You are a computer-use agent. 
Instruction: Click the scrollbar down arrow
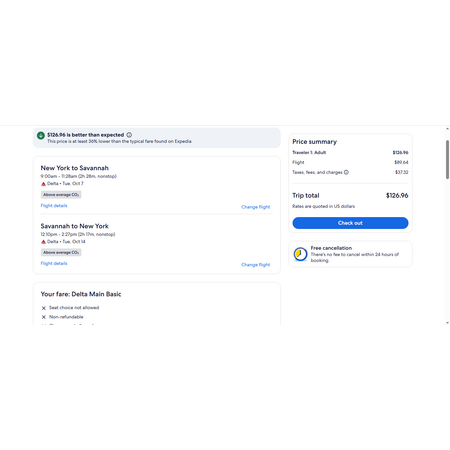(x=447, y=323)
